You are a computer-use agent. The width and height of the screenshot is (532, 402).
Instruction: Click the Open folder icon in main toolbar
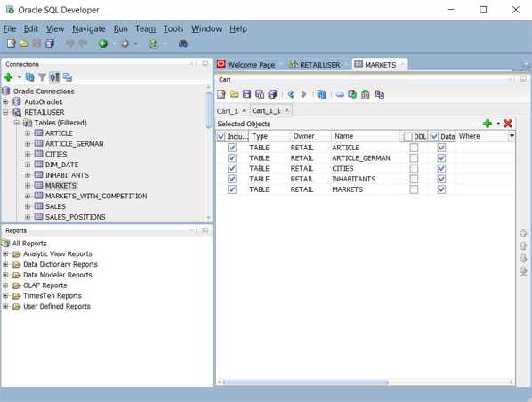click(24, 44)
